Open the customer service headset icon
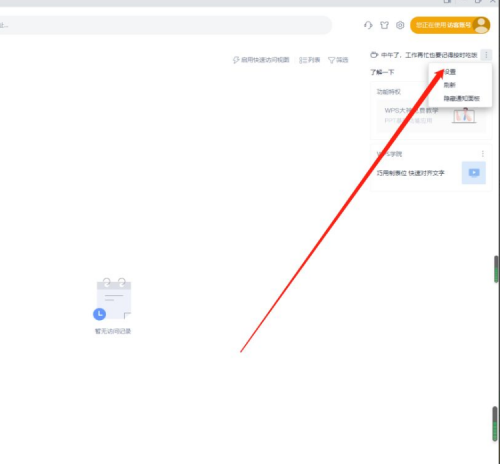 tap(368, 25)
